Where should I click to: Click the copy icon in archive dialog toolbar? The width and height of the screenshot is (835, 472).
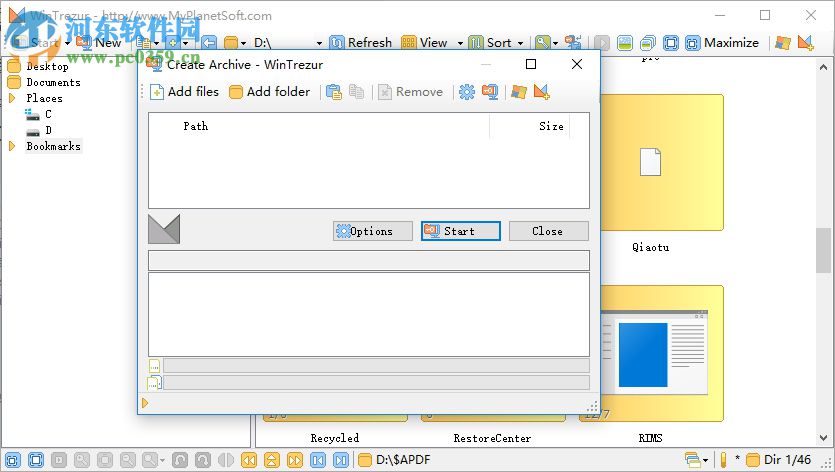pyautogui.click(x=356, y=92)
